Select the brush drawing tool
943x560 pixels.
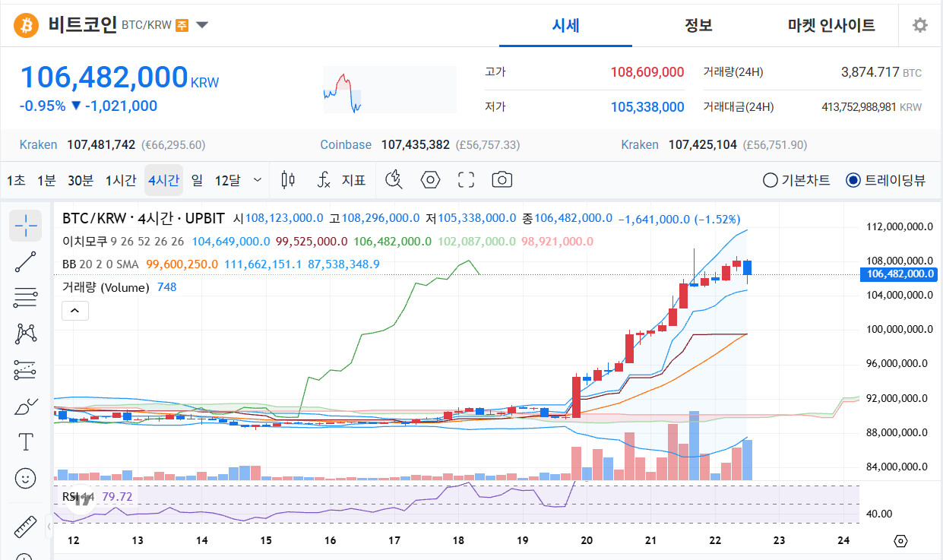pyautogui.click(x=26, y=407)
